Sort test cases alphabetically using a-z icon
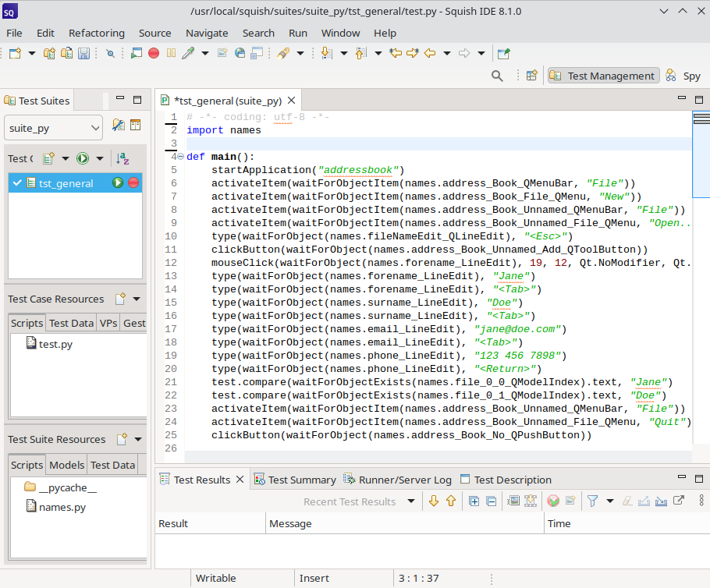 [122, 158]
